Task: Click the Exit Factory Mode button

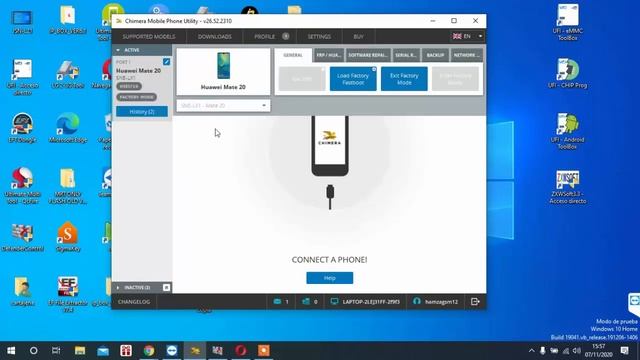Action: (404, 79)
